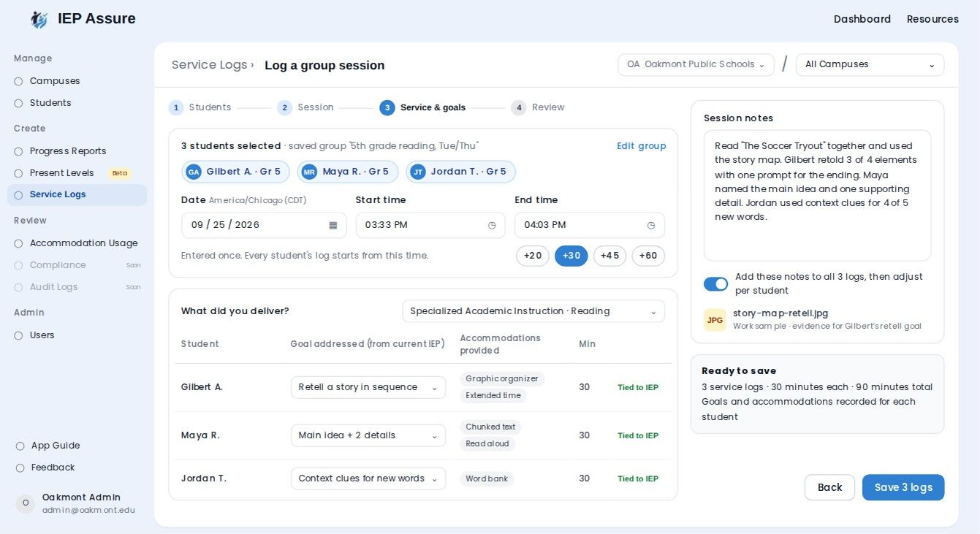Expand Gilbert's goal dropdown Retell a story
The image size is (980, 534).
[368, 387]
